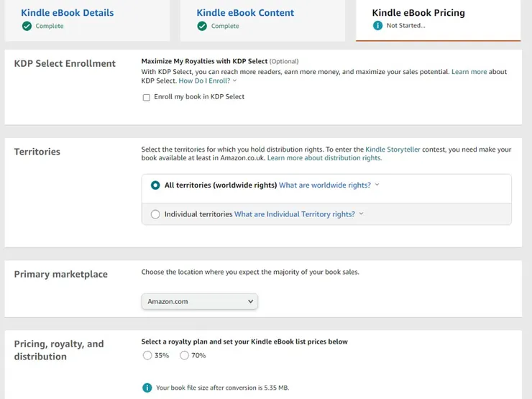Image resolution: width=532 pixels, height=399 pixels.
Task: Expand What are worldwide rights? explanation
Action: pyautogui.click(x=327, y=185)
